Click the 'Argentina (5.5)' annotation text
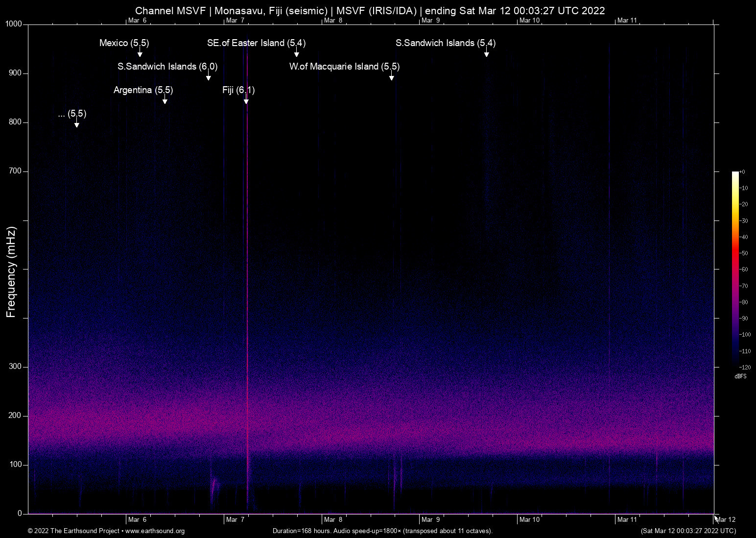The image size is (756, 538). pyautogui.click(x=143, y=90)
